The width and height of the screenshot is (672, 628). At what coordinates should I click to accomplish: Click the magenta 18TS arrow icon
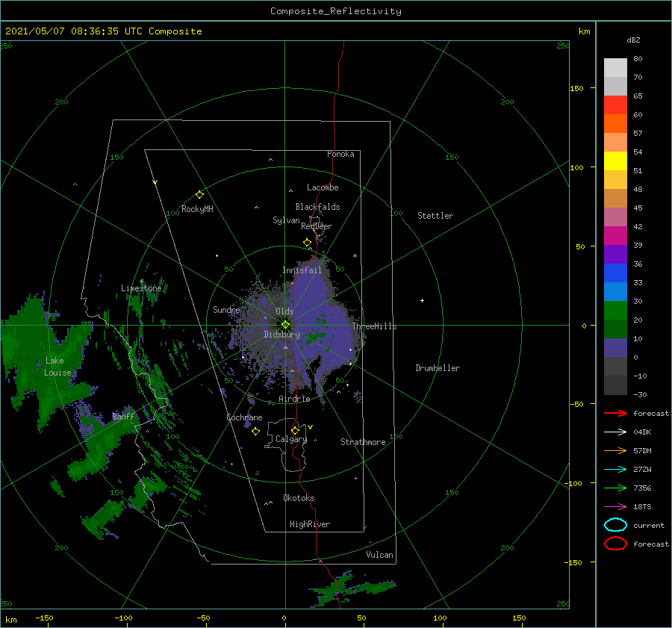(x=615, y=507)
